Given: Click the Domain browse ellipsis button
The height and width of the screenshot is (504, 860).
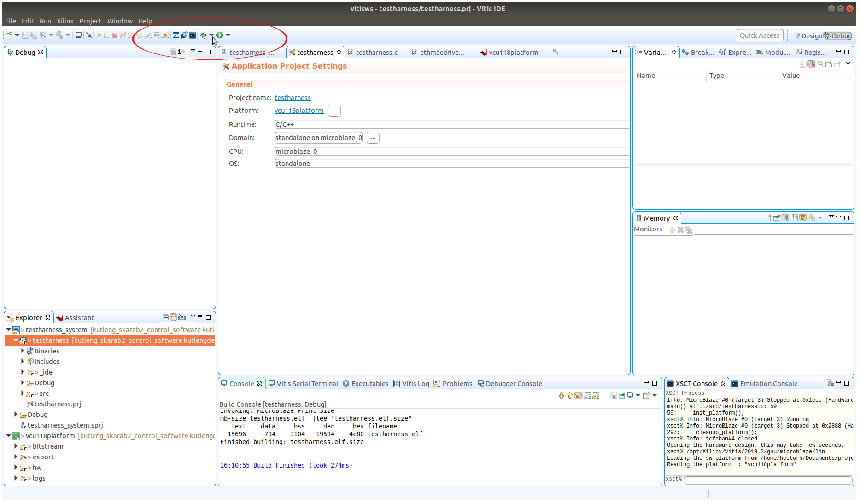Looking at the screenshot, I should click(373, 138).
